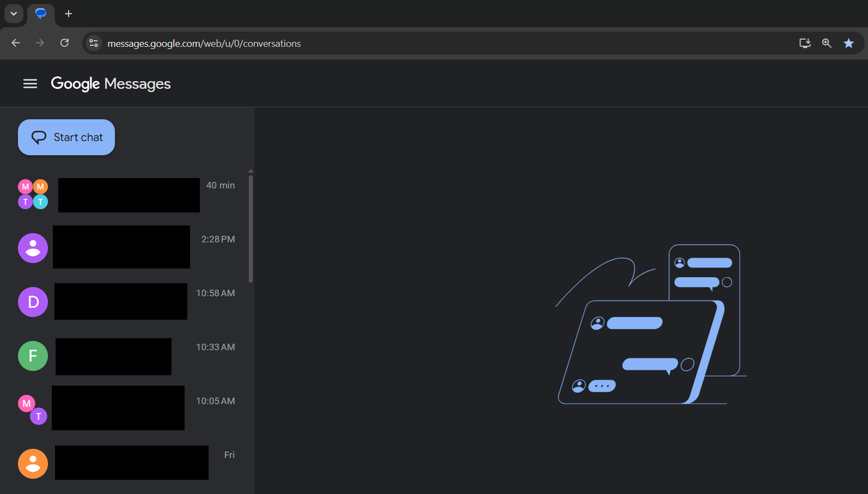Image resolution: width=868 pixels, height=494 pixels.
Task: Select the Google Messages browser tab
Action: (x=41, y=14)
